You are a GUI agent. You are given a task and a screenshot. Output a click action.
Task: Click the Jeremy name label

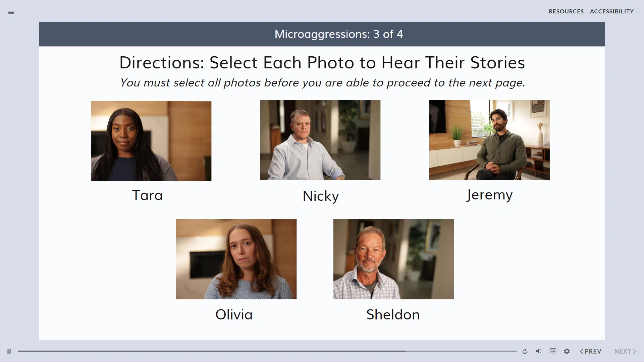[x=489, y=195]
